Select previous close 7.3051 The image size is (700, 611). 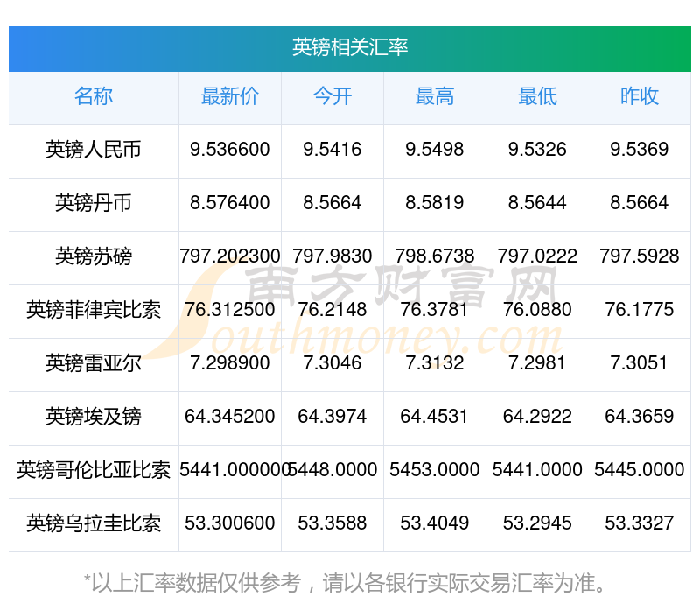(x=640, y=362)
